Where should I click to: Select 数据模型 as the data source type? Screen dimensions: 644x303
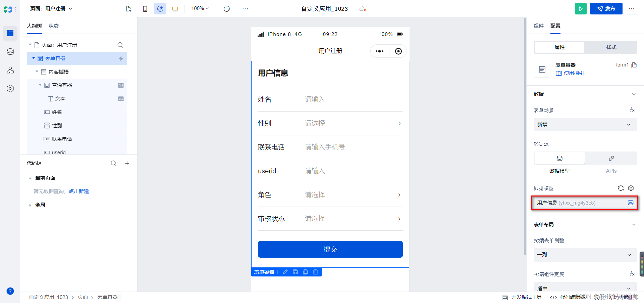point(559,158)
